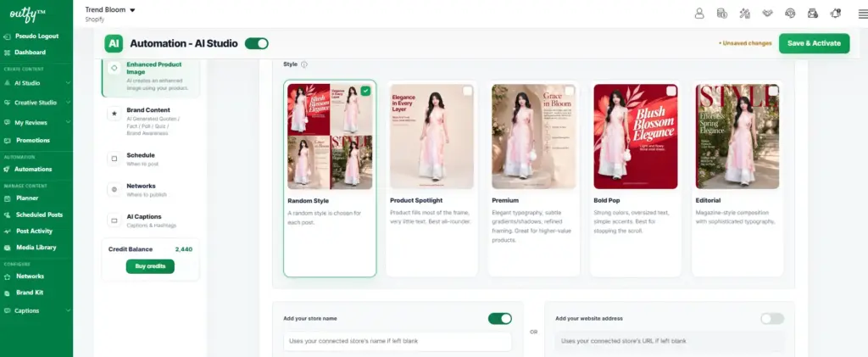Expand the Captions sidebar menu
The height and width of the screenshot is (357, 868).
pos(68,311)
